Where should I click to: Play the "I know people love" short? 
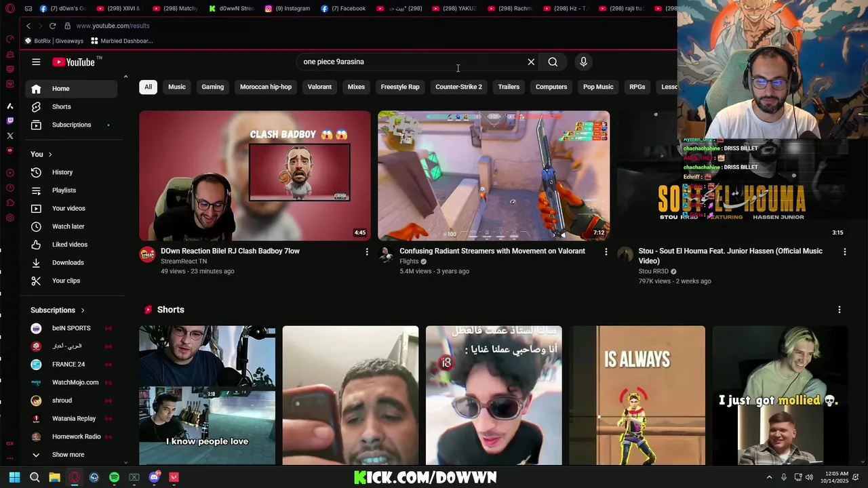point(208,396)
